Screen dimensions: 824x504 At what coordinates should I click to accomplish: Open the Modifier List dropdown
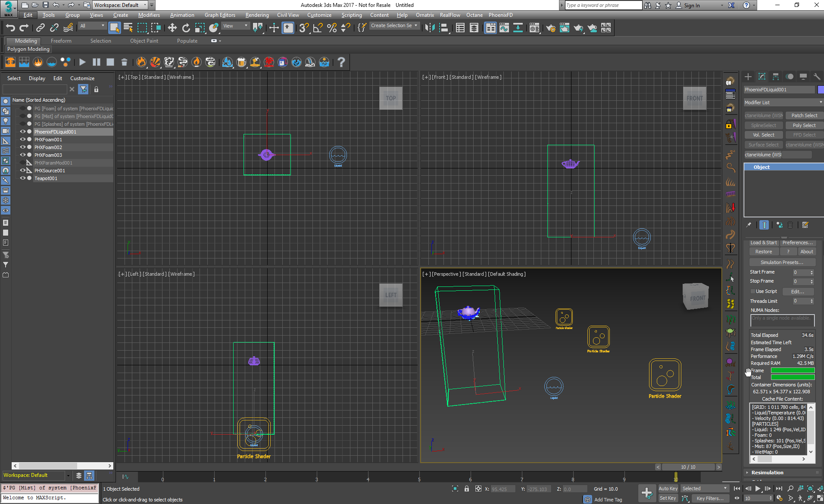tap(783, 103)
